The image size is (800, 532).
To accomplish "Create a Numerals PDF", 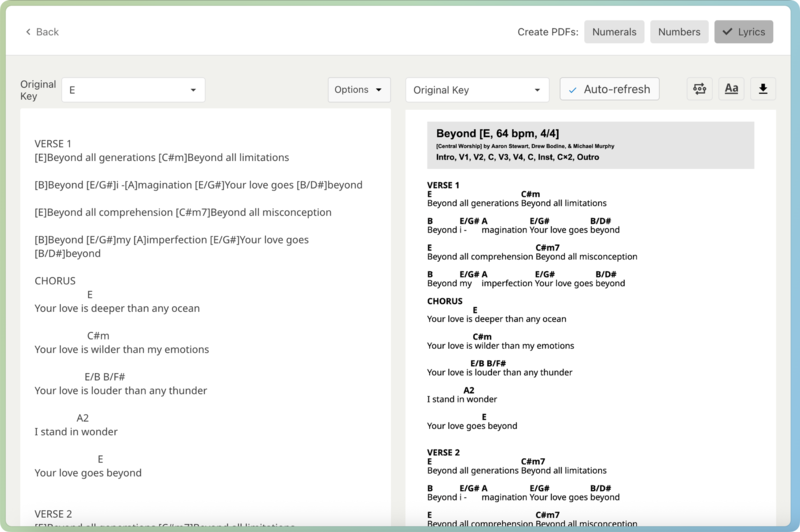I will coord(614,32).
